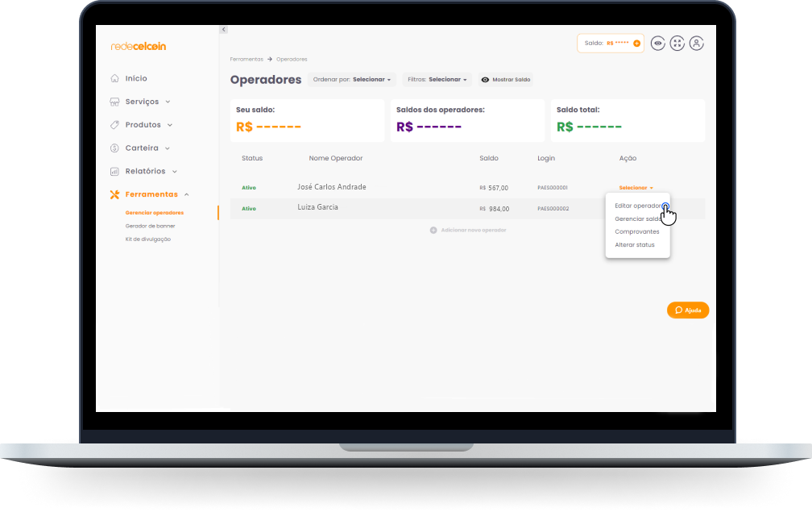The image size is (812, 512).
Task: Click Nome Operador column header
Action: (x=336, y=158)
